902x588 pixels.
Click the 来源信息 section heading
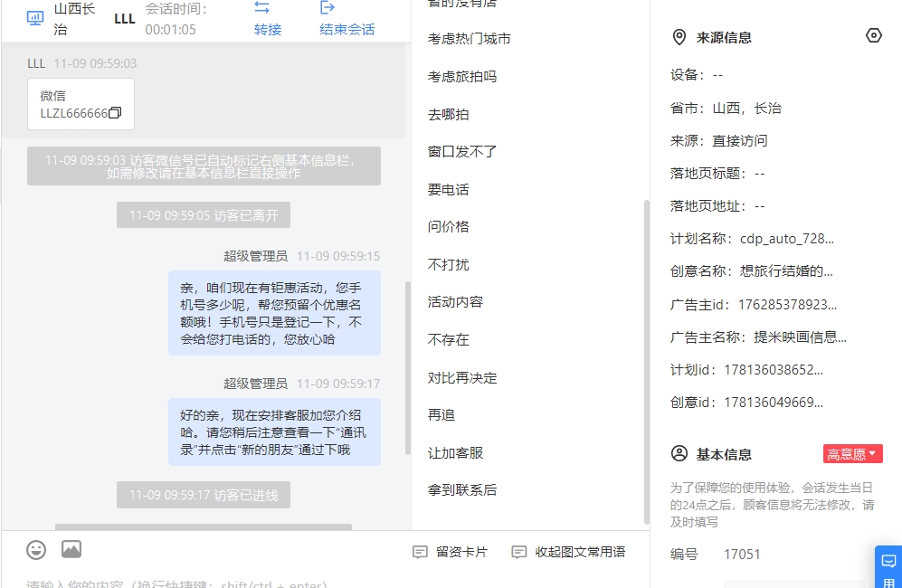(724, 38)
